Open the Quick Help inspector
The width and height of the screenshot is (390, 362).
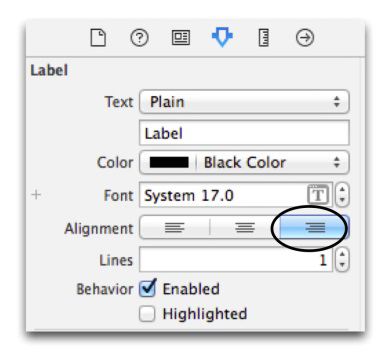pyautogui.click(x=139, y=38)
